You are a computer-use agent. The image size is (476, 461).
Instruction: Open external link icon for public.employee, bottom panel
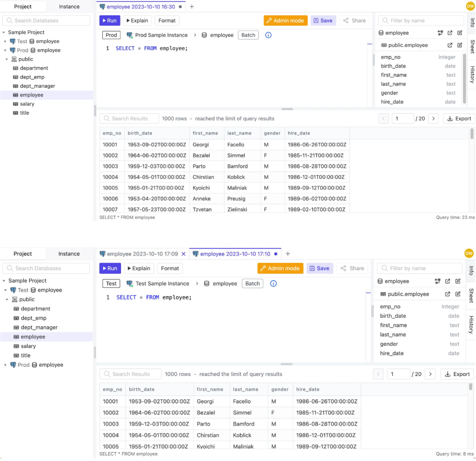[x=447, y=294]
